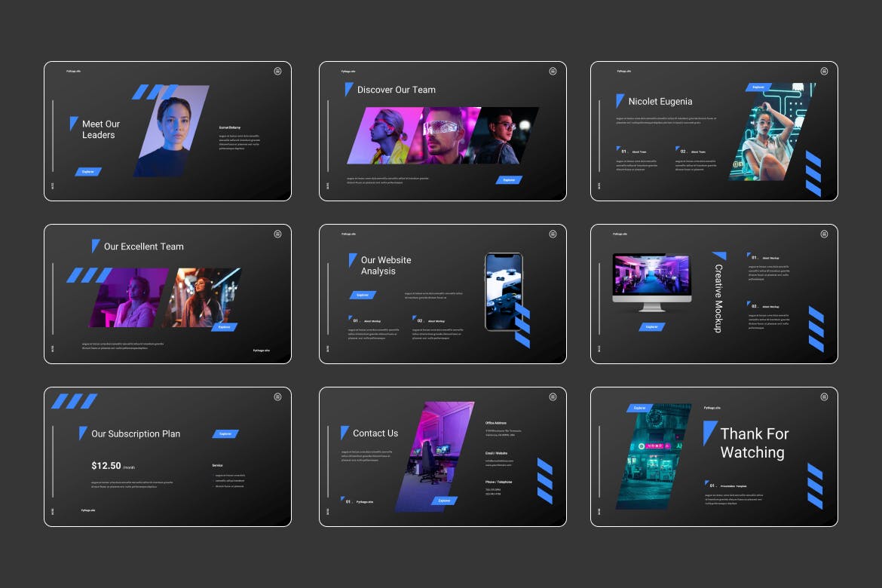Select the Thank For Watching heading
Image resolution: width=882 pixels, height=588 pixels.
(753, 443)
